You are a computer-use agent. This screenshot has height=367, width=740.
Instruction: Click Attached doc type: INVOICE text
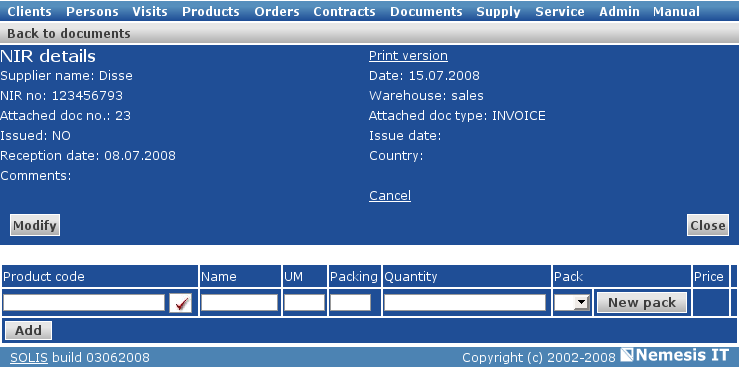(x=457, y=116)
